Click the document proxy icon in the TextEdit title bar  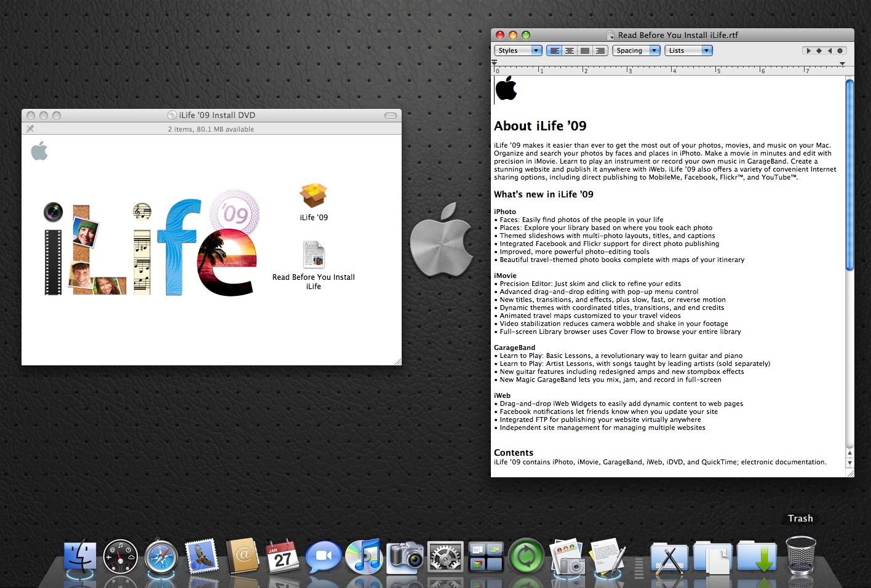click(x=610, y=35)
